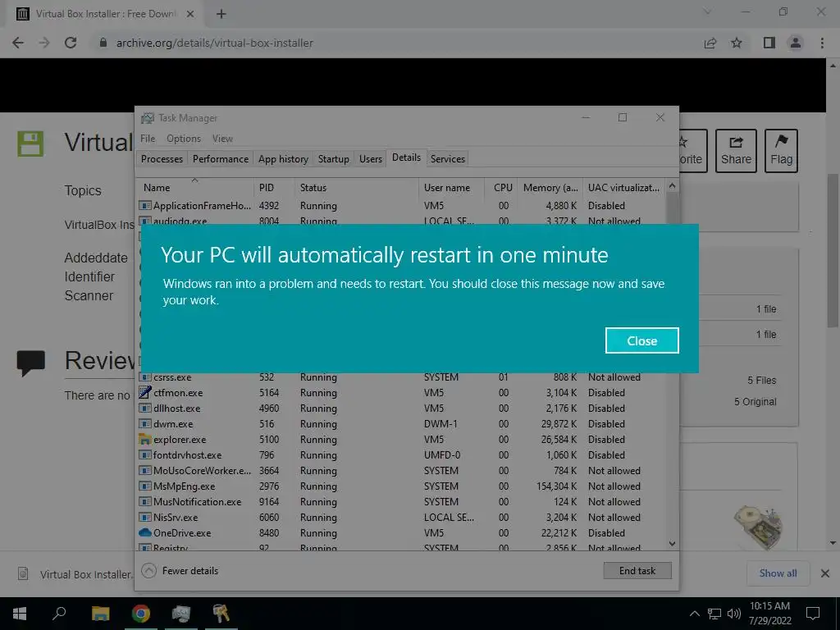The width and height of the screenshot is (840, 630).
Task: Select the csrss.exe process icon
Action: pos(144,377)
